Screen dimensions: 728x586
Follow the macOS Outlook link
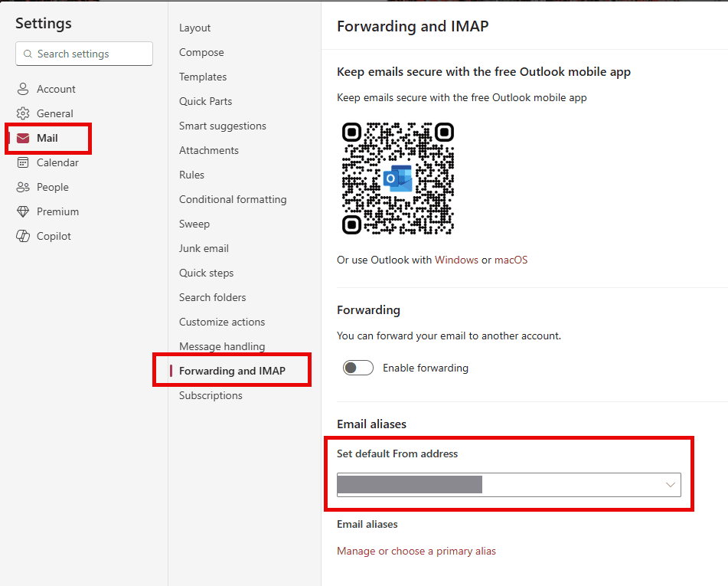(511, 260)
